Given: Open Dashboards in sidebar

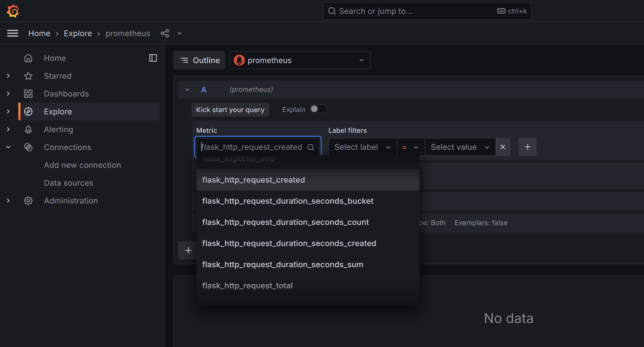Looking at the screenshot, I should 66,94.
